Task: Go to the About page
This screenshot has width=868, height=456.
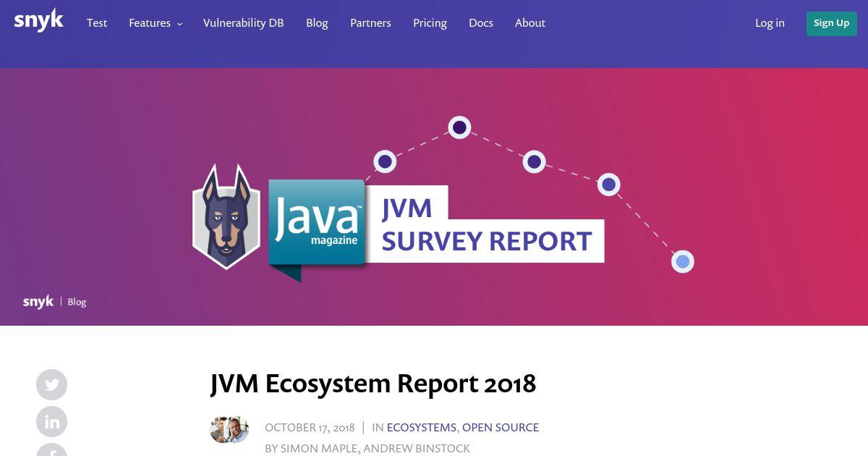Action: coord(530,23)
